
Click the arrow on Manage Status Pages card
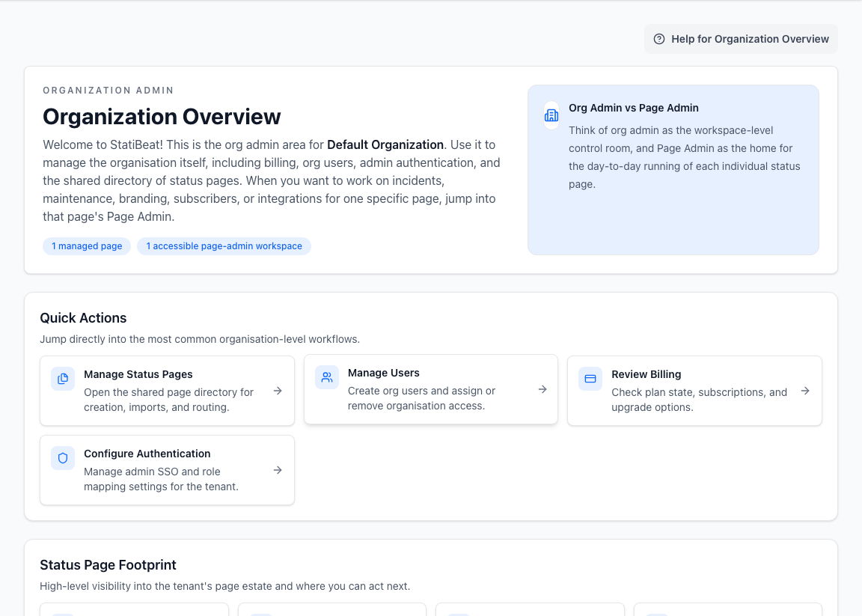tap(278, 391)
